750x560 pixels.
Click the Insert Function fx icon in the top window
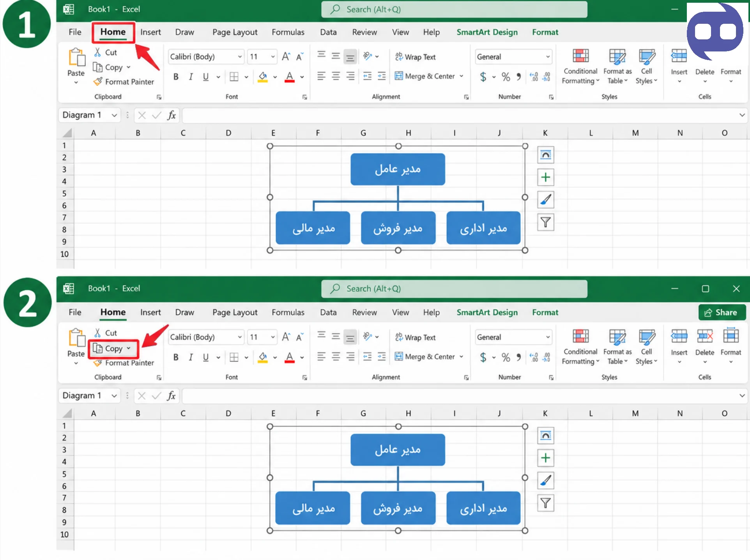point(172,115)
